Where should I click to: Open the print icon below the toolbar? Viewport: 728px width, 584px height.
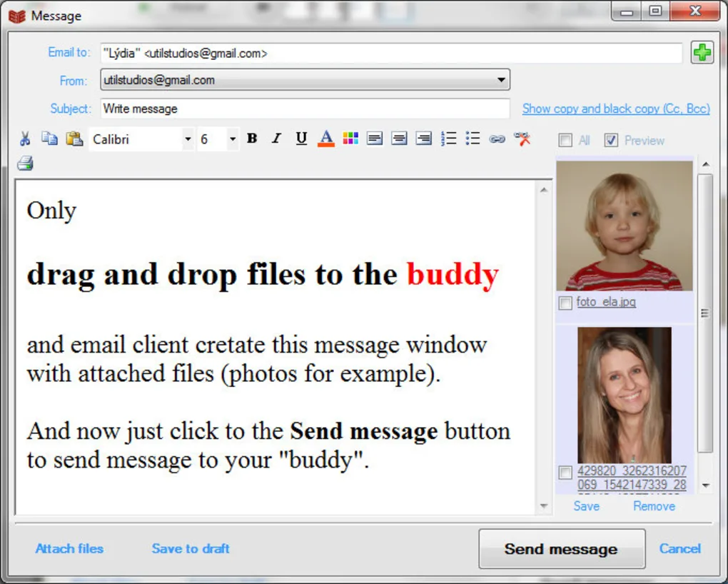(25, 163)
